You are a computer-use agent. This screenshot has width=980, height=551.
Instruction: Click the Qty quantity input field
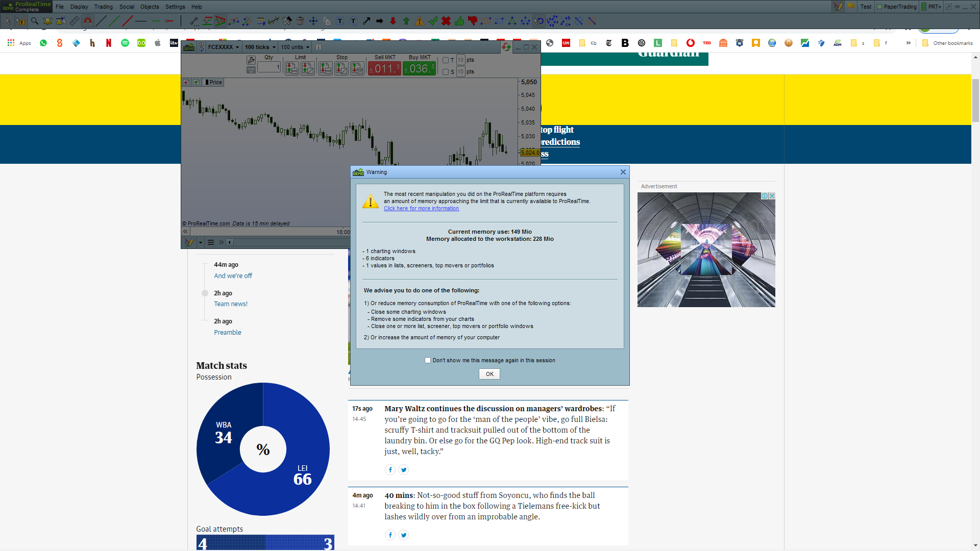coord(269,67)
